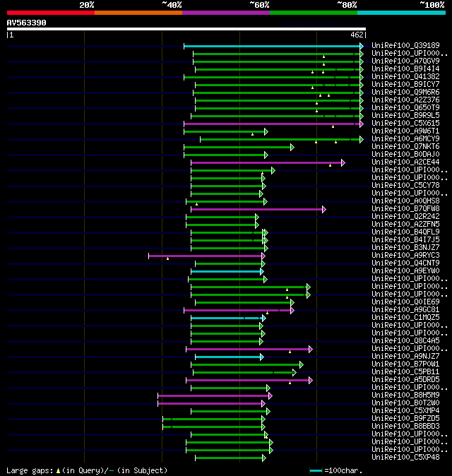Select hit UniRef100_B9ICY7
This screenshot has height=476, width=452.
[405, 84]
